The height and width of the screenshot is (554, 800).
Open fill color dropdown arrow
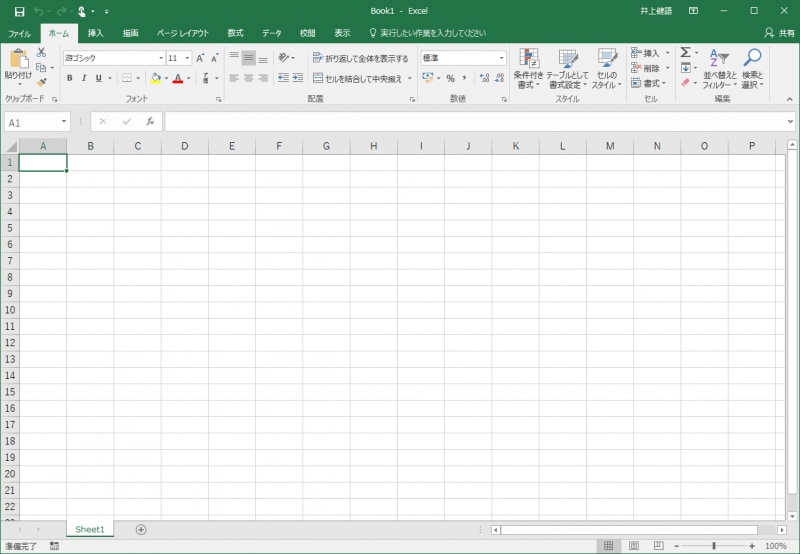166,78
